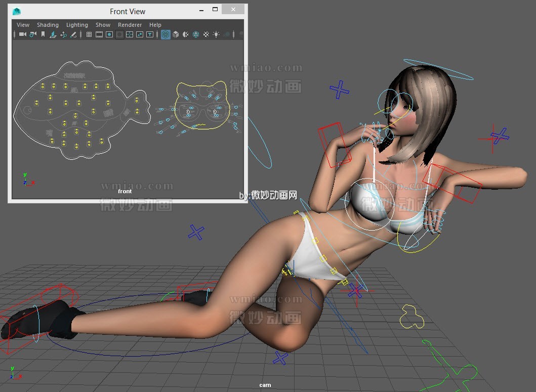Select the image plane icon
536x392 pixels.
tap(53, 34)
